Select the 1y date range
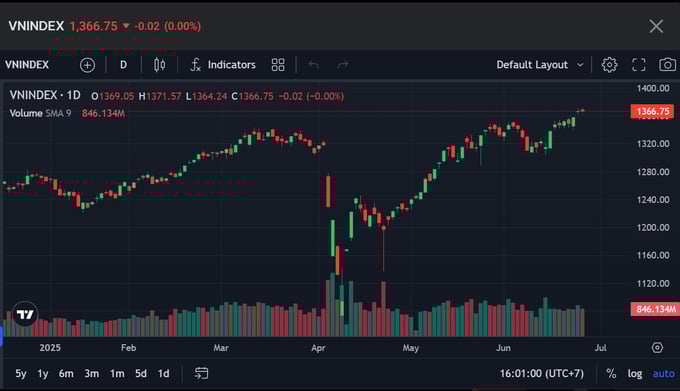Screen dimensions: 680x391 42,374
